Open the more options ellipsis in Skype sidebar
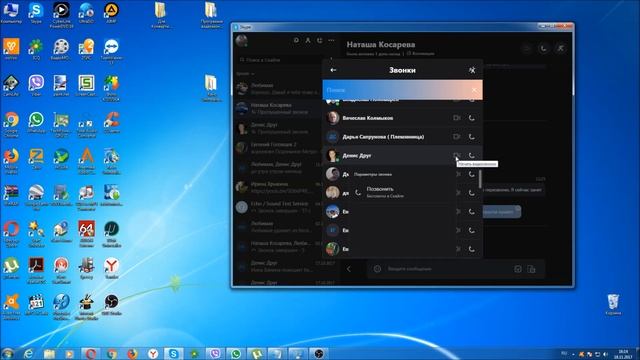Viewport: 640px width, 360px height. coord(331,40)
